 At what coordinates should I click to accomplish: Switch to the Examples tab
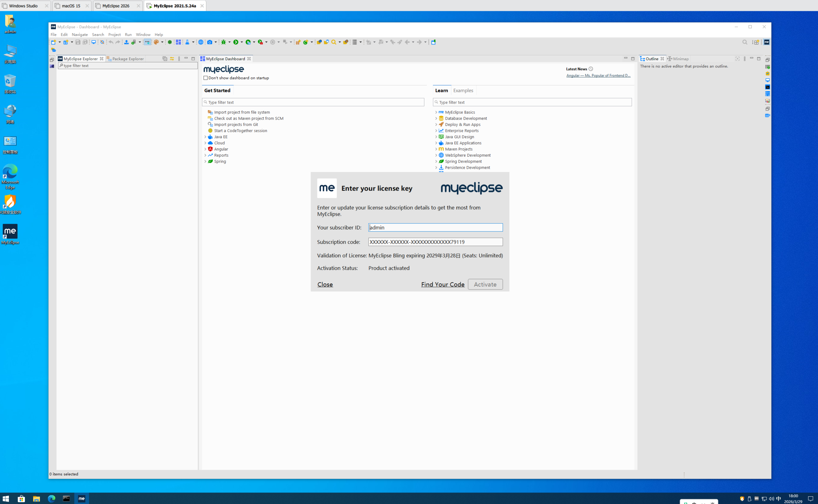(463, 90)
